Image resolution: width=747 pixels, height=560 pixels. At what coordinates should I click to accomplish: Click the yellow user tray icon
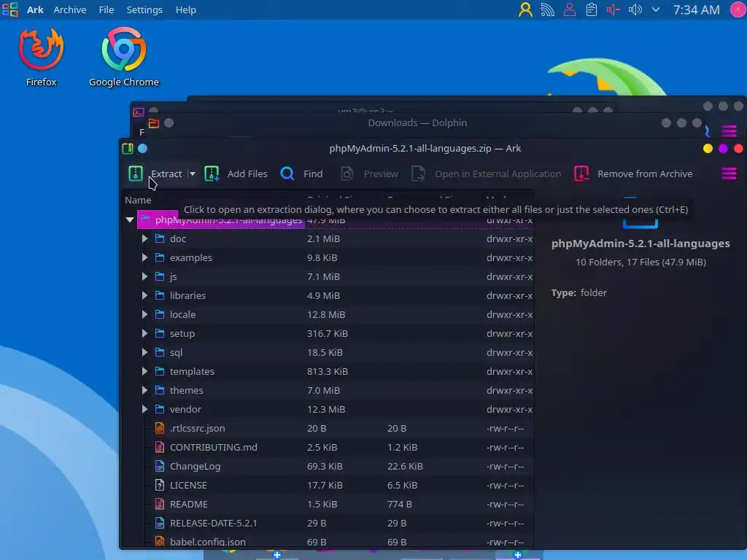coord(525,9)
